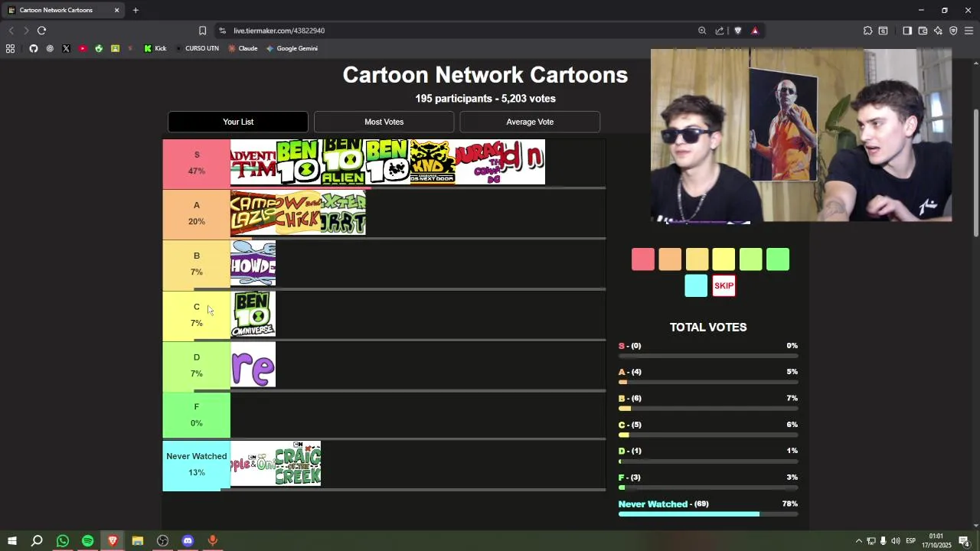This screenshot has height=551, width=980.
Task: Click the Never Watched tier label cell
Action: tap(196, 465)
